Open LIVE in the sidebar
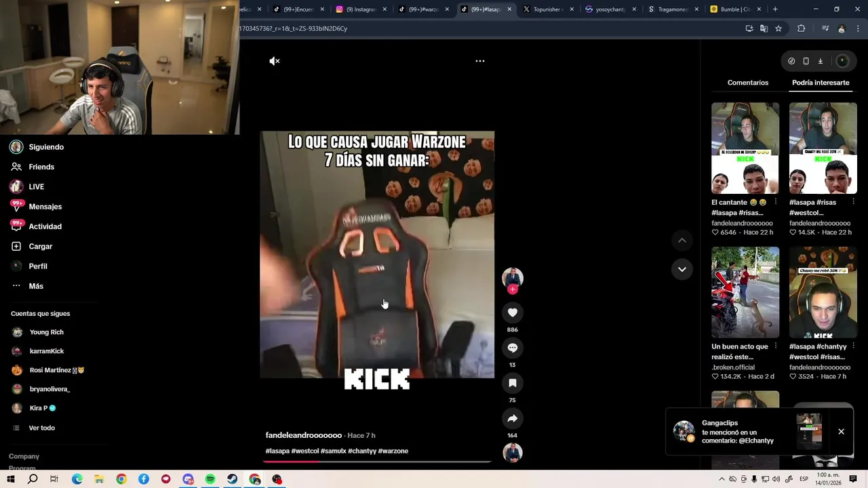The height and width of the screenshot is (488, 868). 36,186
